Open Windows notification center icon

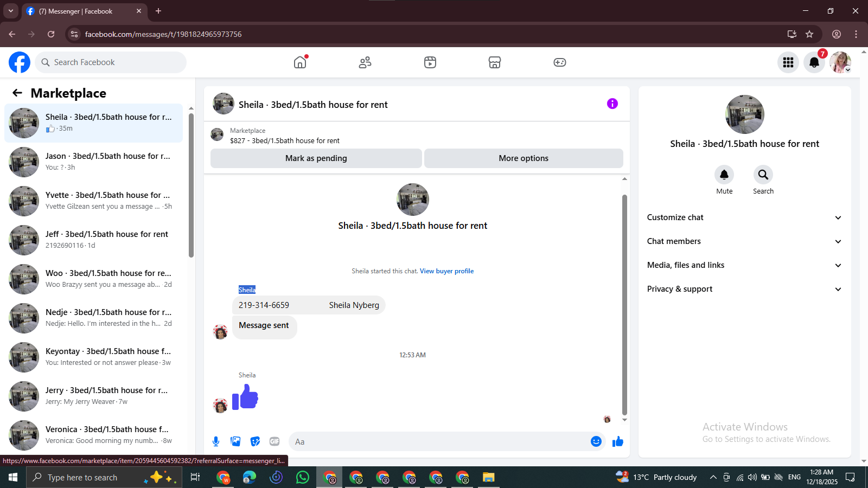pyautogui.click(x=851, y=477)
